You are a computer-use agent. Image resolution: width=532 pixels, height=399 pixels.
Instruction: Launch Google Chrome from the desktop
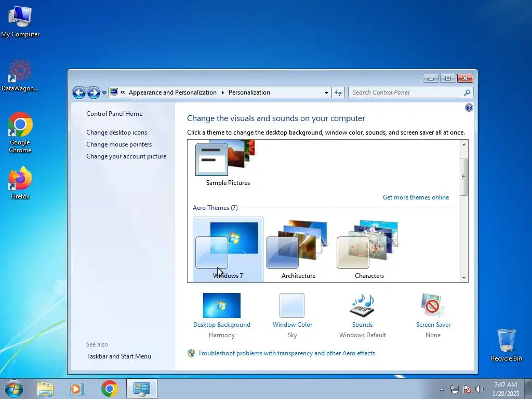coord(20,132)
